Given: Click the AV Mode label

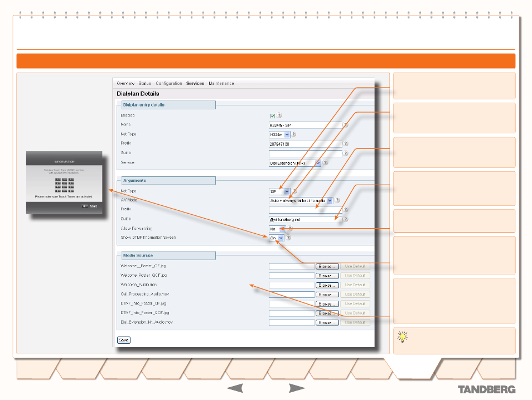Looking at the screenshot, I should click(129, 200).
